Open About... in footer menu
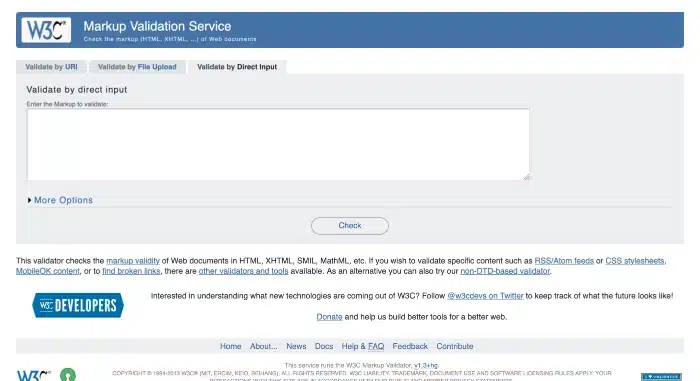 [263, 346]
